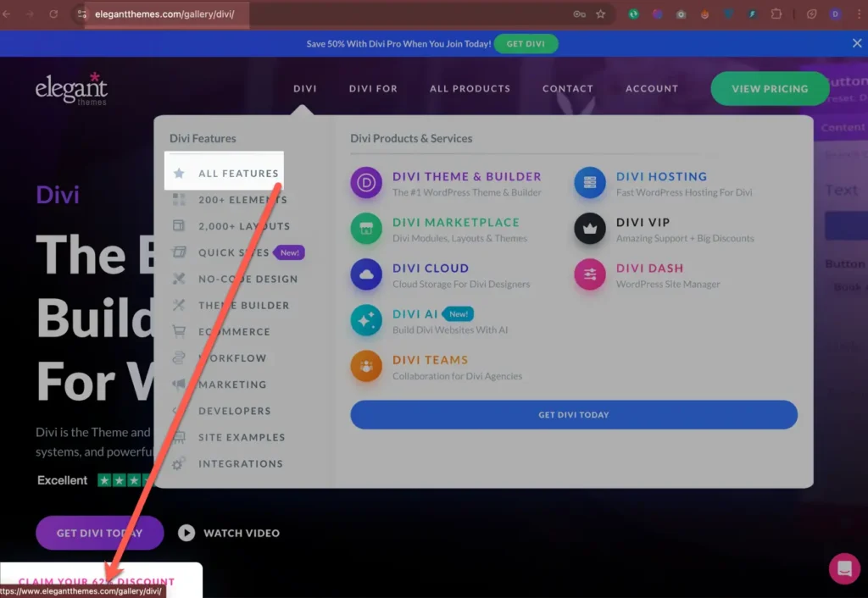868x598 pixels.
Task: Play the Watch Video button
Action: pyautogui.click(x=229, y=533)
